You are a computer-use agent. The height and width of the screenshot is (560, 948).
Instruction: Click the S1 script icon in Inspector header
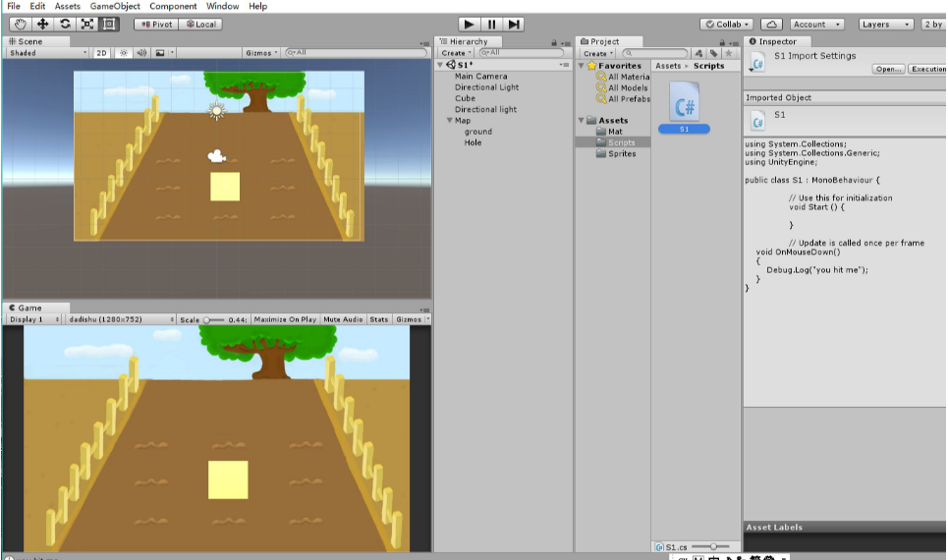757,62
